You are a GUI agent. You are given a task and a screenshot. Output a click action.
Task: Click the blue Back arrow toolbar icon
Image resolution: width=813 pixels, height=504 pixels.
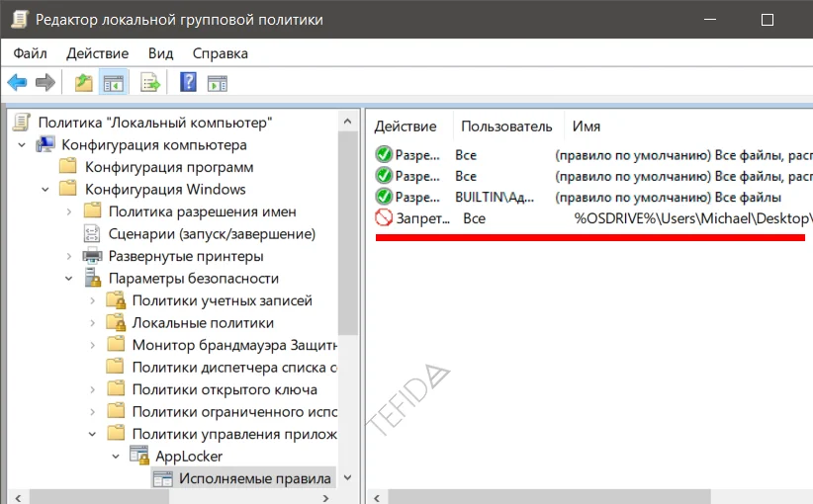[x=17, y=82]
